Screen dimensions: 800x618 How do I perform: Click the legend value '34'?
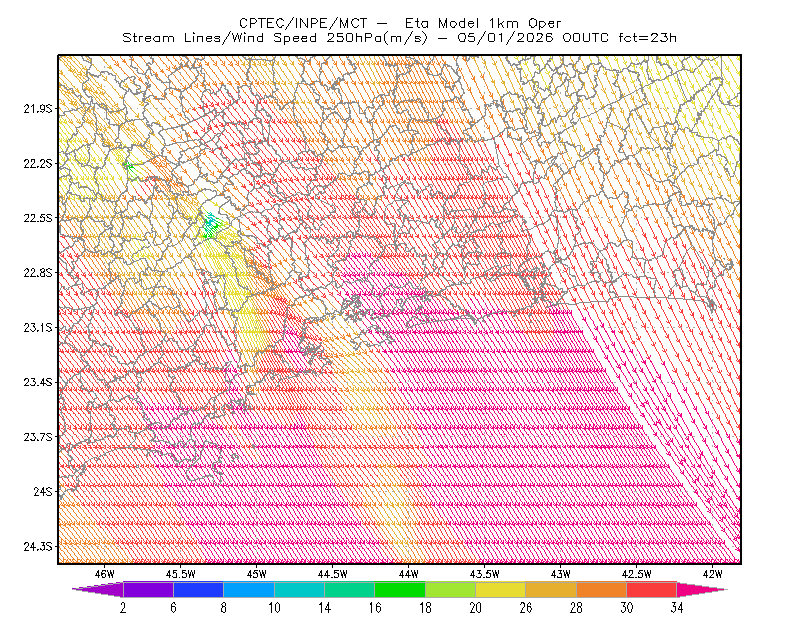point(677,608)
